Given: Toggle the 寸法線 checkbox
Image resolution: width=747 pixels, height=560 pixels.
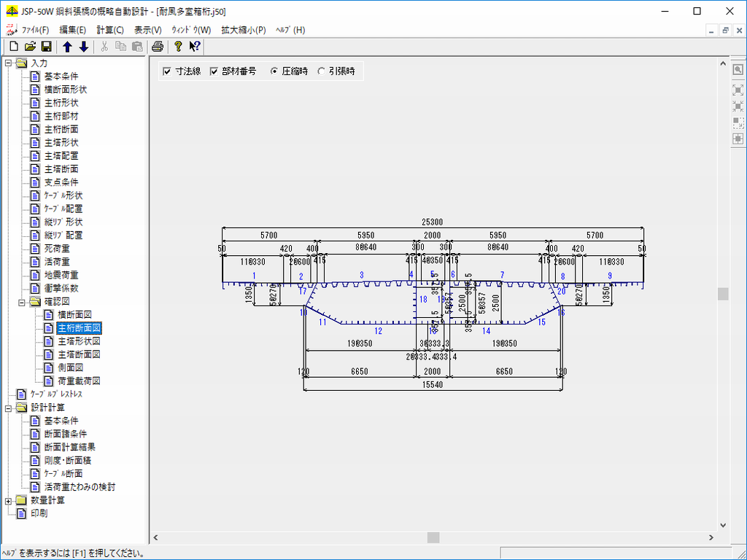Looking at the screenshot, I should (167, 71).
